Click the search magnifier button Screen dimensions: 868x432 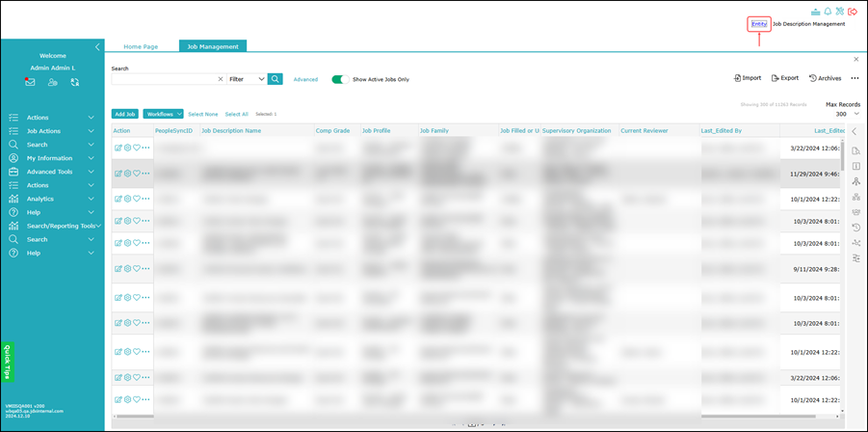click(276, 79)
